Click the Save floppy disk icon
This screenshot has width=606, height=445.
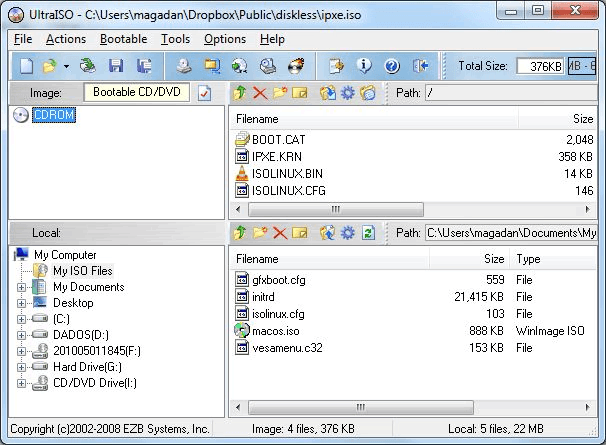coord(116,66)
